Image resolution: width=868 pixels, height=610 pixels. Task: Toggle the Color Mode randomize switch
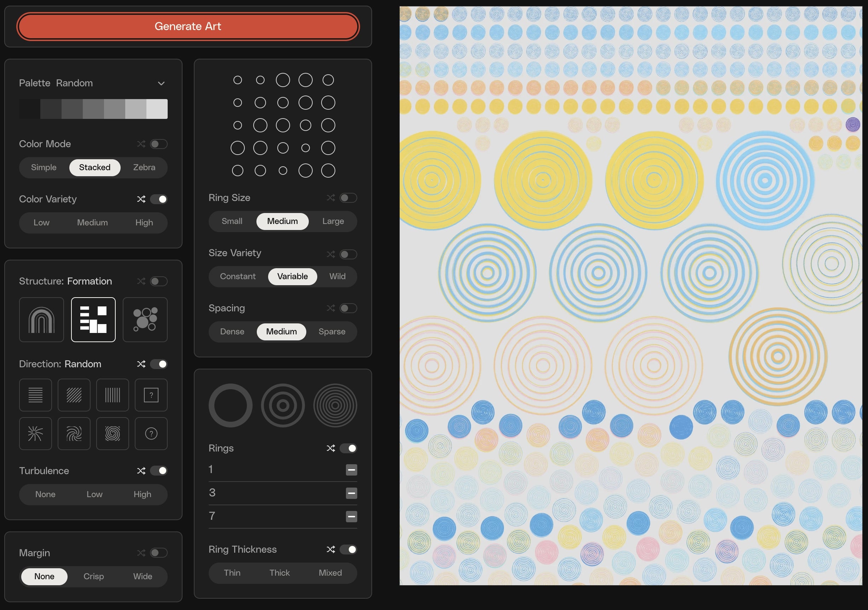[159, 144]
